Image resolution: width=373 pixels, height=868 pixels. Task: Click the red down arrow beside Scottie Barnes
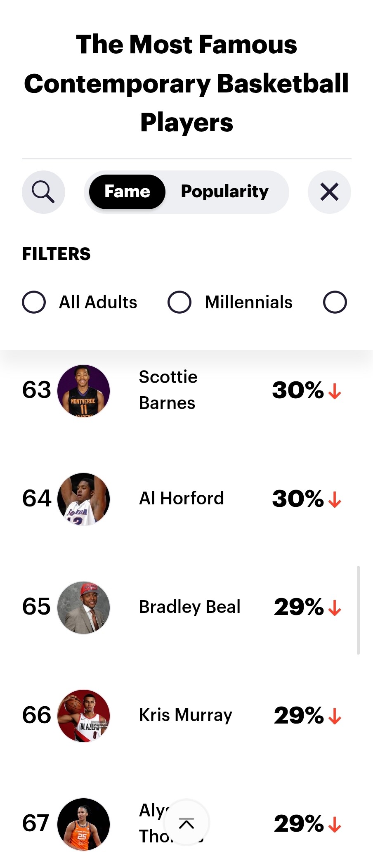[x=335, y=391]
